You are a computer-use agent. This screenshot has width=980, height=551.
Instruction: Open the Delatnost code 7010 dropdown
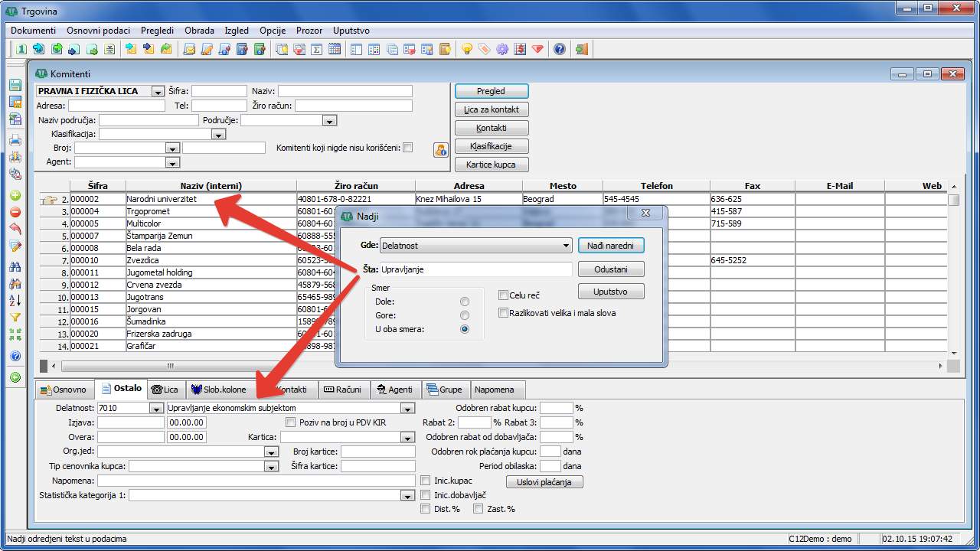click(x=157, y=409)
